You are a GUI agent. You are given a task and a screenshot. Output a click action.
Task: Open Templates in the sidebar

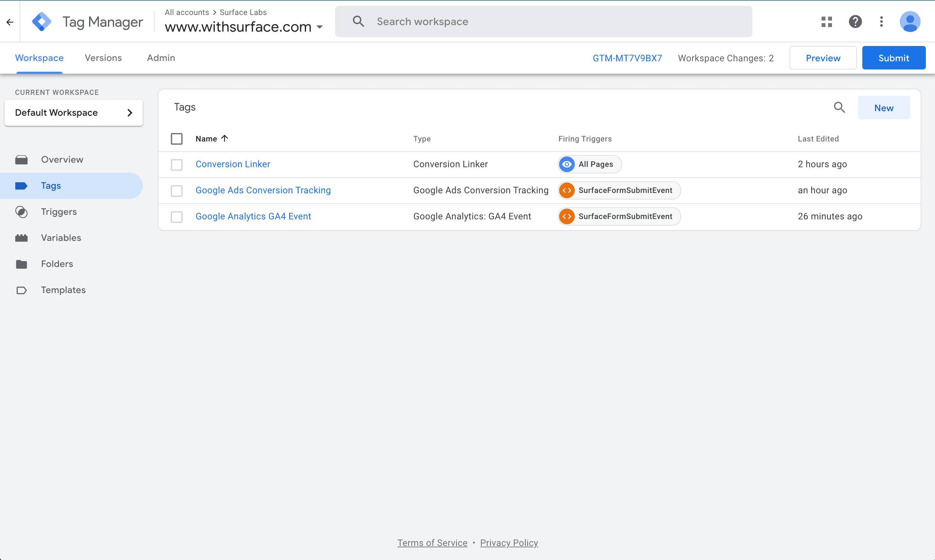[x=71, y=290]
